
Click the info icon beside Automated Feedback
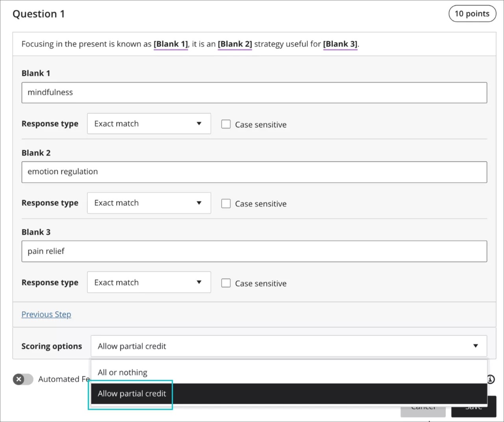point(490,379)
